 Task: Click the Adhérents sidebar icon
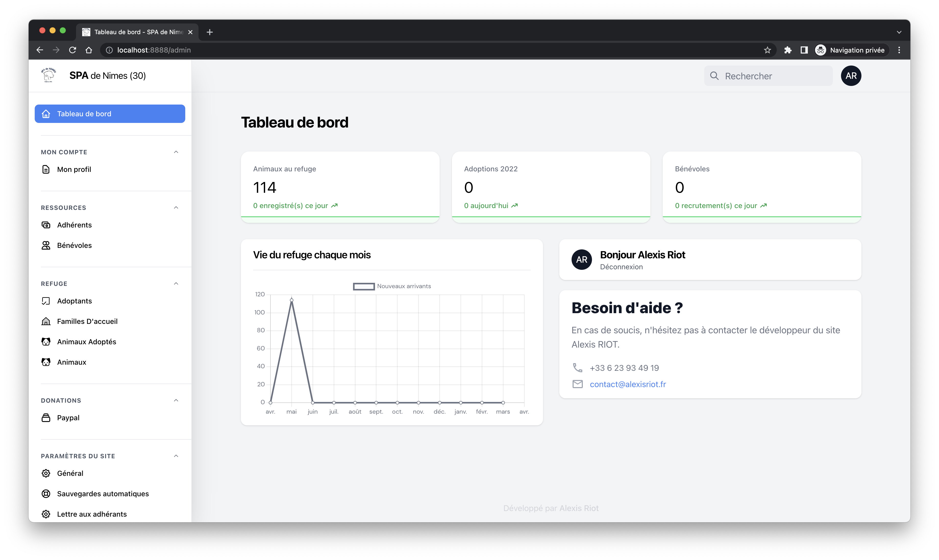(x=46, y=225)
